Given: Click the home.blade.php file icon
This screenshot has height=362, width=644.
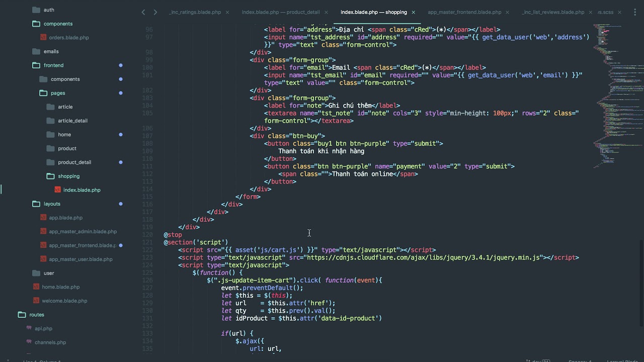Looking at the screenshot, I should coord(36,287).
